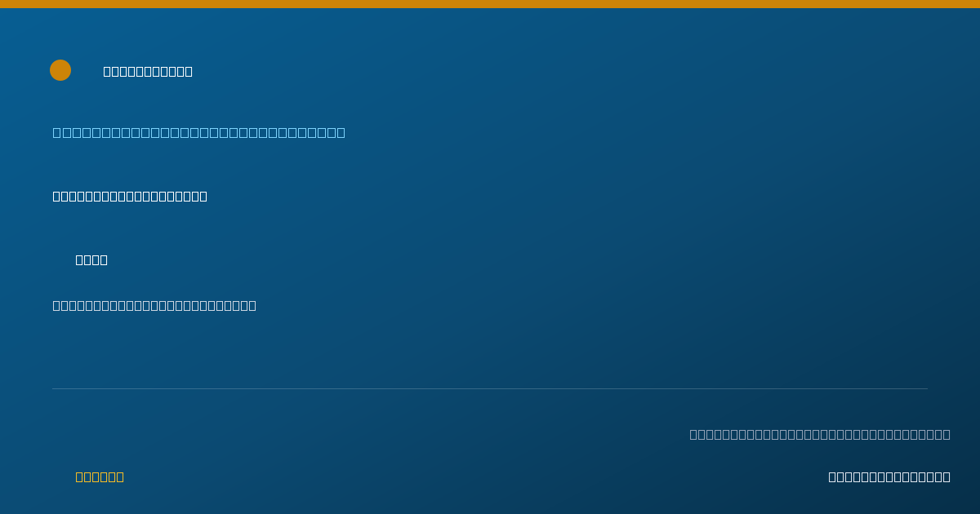This screenshot has width=980, height=514.
Task: Select the bold white subtitle under the headline
Action: tap(130, 196)
